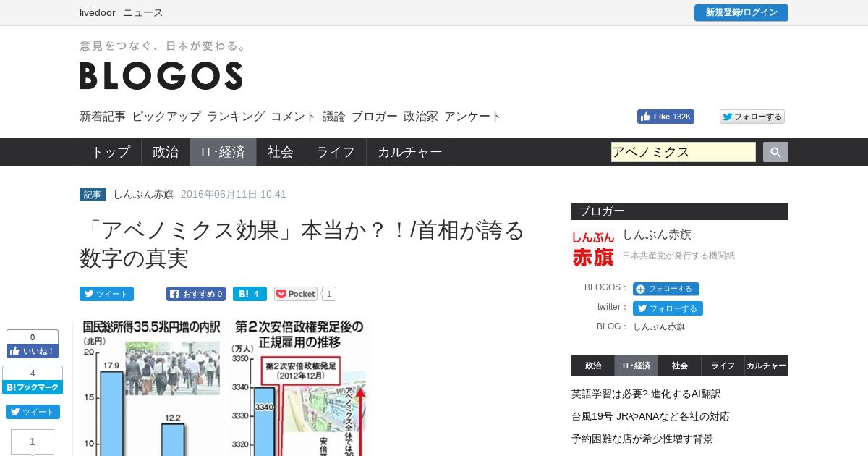This screenshot has height=456, width=868.
Task: Click the 正規雇用の推移 chart image
Action: coord(299,387)
